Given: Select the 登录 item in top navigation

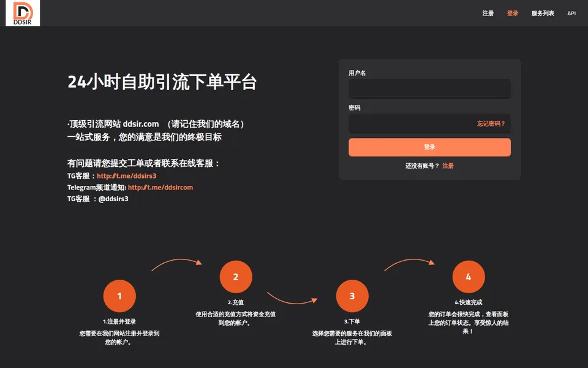Looking at the screenshot, I should click(513, 13).
